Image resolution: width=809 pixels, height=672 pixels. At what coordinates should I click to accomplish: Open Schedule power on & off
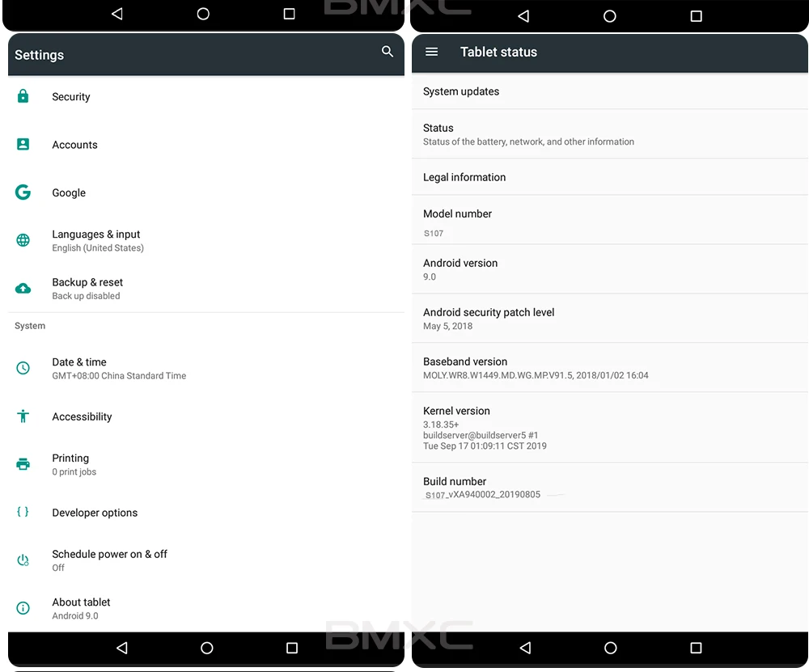point(205,560)
